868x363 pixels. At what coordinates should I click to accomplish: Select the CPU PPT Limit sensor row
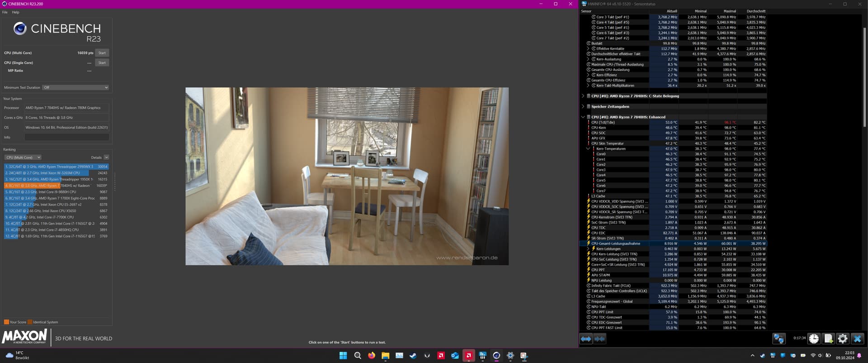673,312
